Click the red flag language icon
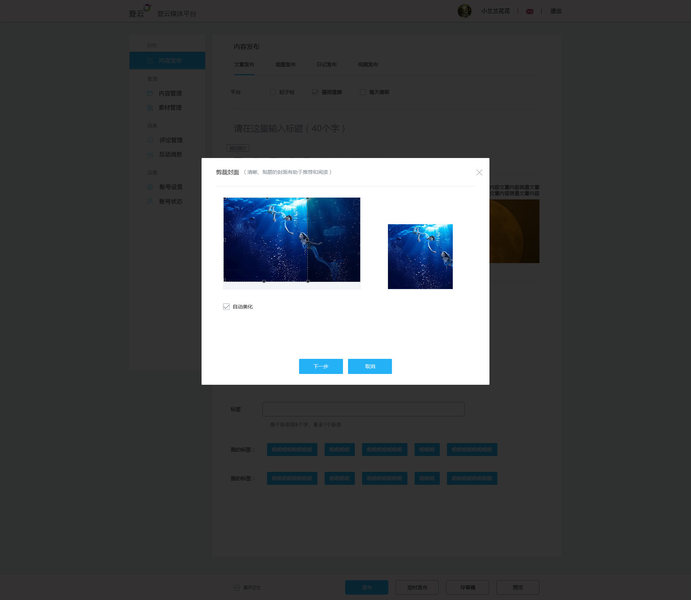The width and height of the screenshot is (691, 600). 530,11
